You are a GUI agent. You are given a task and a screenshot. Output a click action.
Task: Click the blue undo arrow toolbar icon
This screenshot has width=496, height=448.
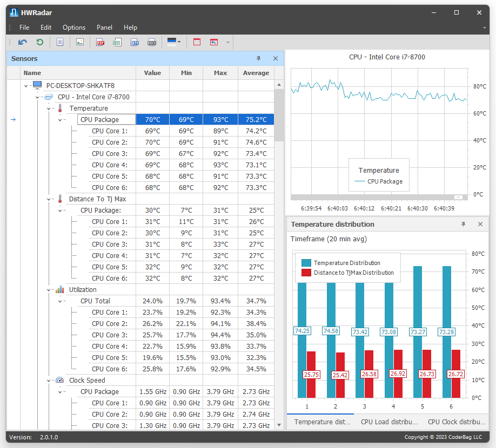[23, 42]
